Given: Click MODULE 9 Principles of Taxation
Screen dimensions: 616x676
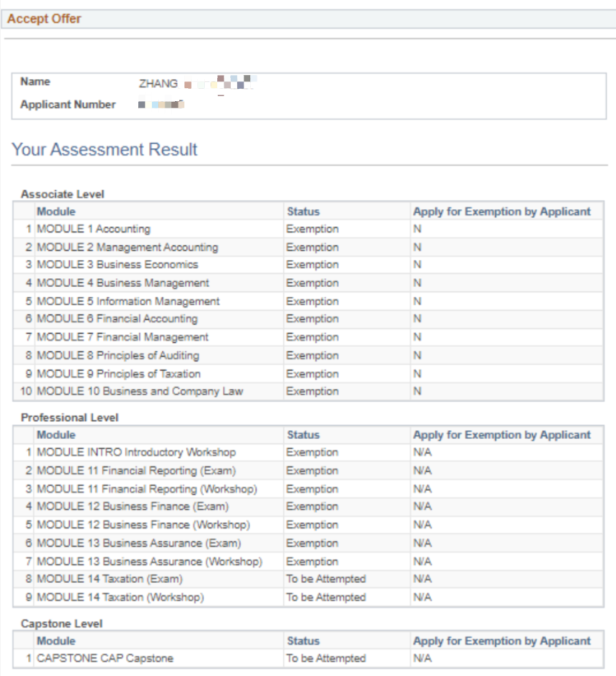Looking at the screenshot, I should [118, 374].
